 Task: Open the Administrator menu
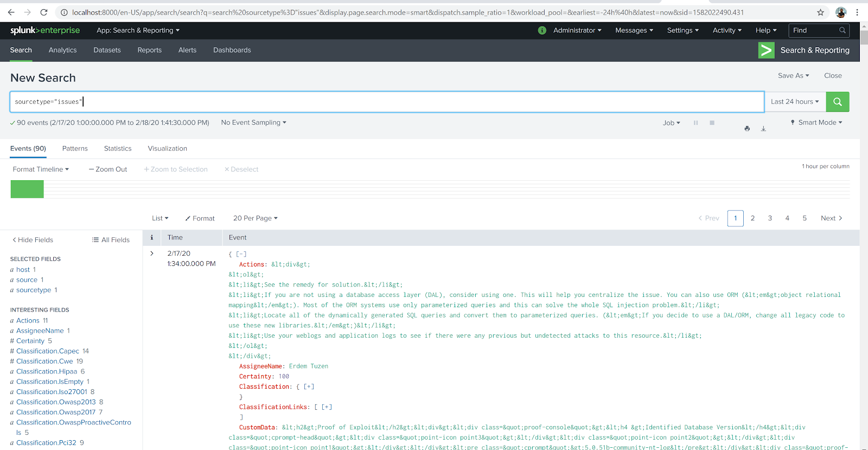(x=577, y=30)
